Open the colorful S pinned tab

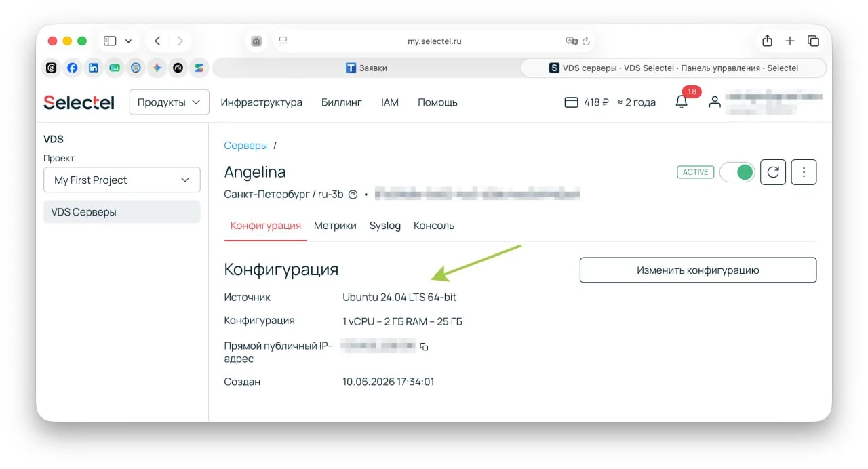(199, 68)
